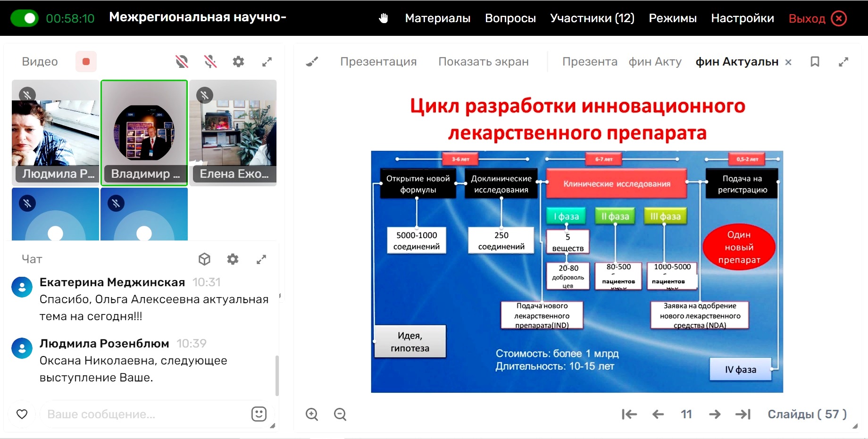This screenshot has width=868, height=439.
Task: Toggle muted microphone icon in Видео panel
Action: point(210,62)
